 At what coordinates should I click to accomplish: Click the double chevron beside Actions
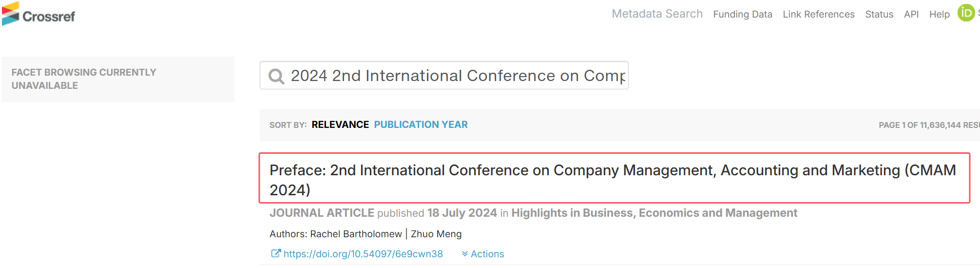[465, 254]
